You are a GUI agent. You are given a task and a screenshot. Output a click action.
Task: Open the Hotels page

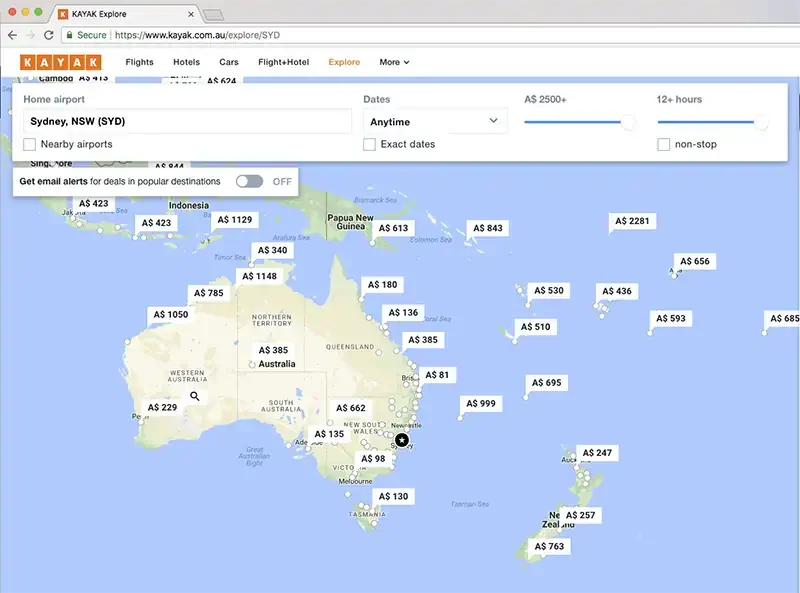186,62
